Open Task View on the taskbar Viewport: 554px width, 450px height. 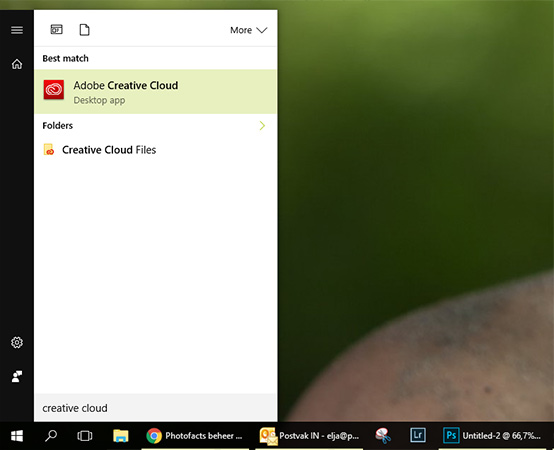click(x=85, y=436)
